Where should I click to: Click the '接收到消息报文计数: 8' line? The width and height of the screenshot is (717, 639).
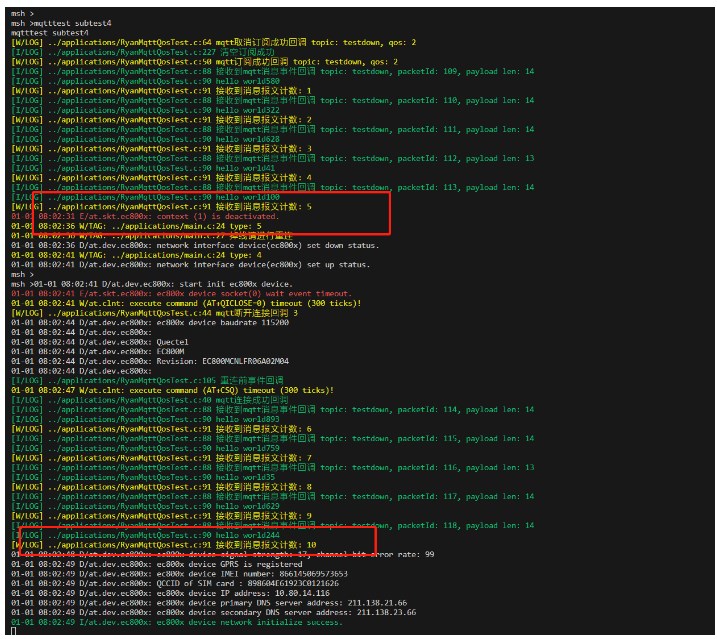161,487
